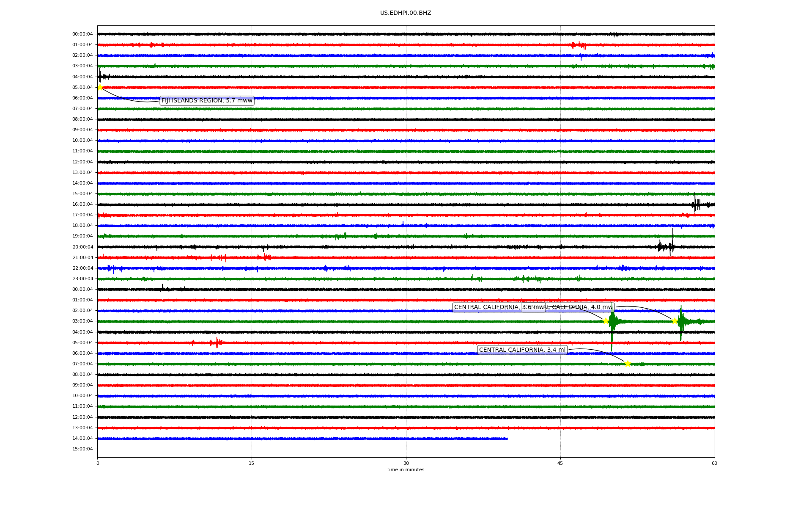This screenshot has height=508, width=812.
Task: Click the 30 minute x-axis tick label
Action: coord(406,463)
